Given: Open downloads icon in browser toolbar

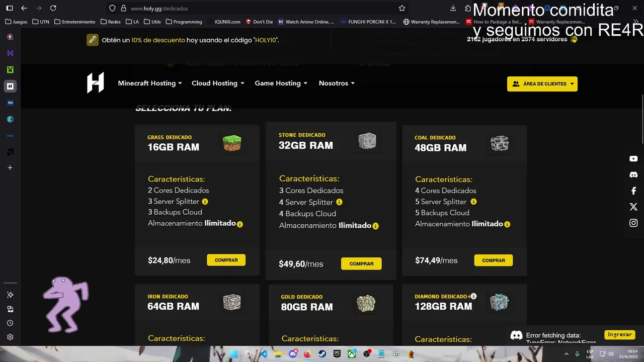Looking at the screenshot, I should pyautogui.click(x=453, y=8).
